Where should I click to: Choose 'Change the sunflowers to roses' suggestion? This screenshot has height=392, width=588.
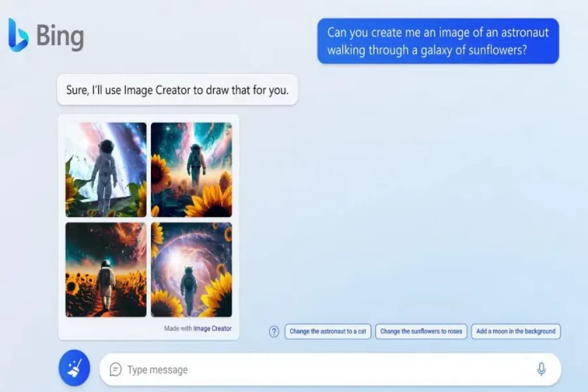[421, 332]
